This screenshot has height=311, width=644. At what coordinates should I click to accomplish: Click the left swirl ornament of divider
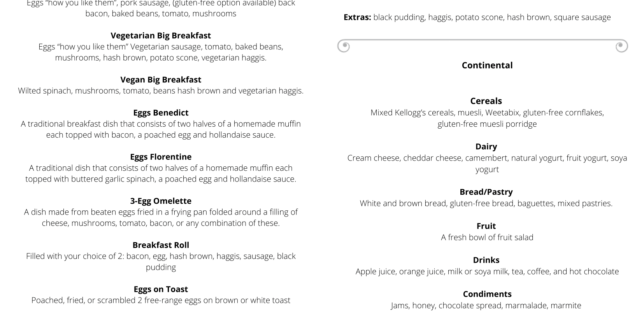[344, 46]
